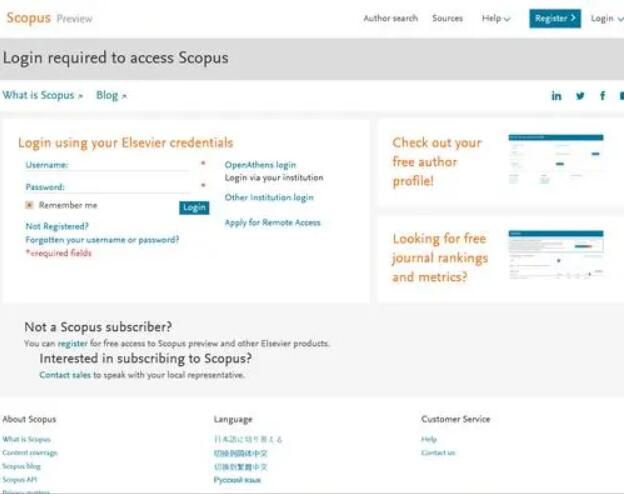Viewport: 624px width, 494px height.
Task: Open the author profile preview thumbnail
Action: point(555,158)
